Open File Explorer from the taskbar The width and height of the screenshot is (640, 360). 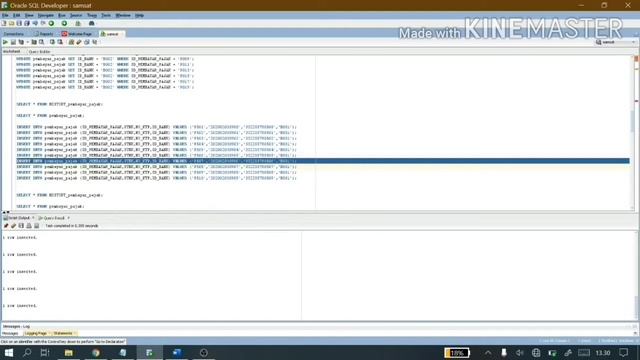69,353
